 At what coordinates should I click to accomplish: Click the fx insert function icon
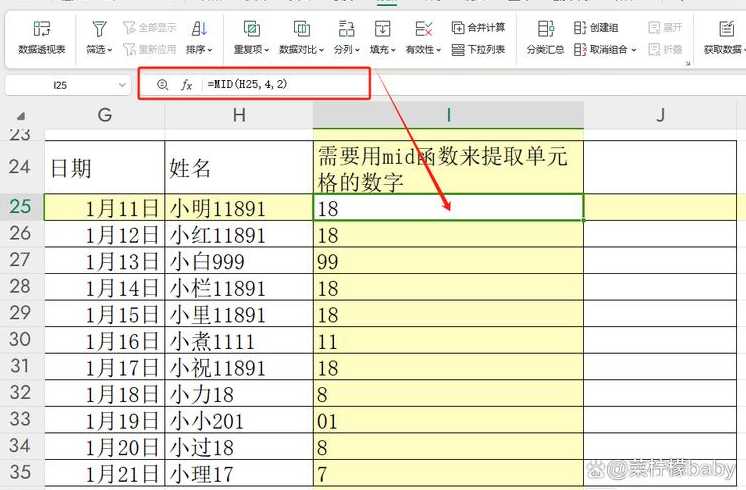tap(186, 85)
